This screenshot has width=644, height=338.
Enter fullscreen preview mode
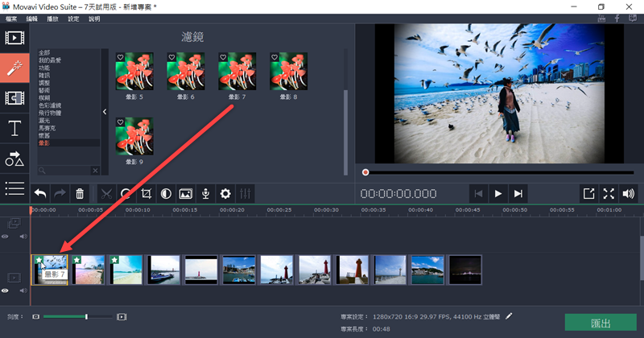click(609, 194)
